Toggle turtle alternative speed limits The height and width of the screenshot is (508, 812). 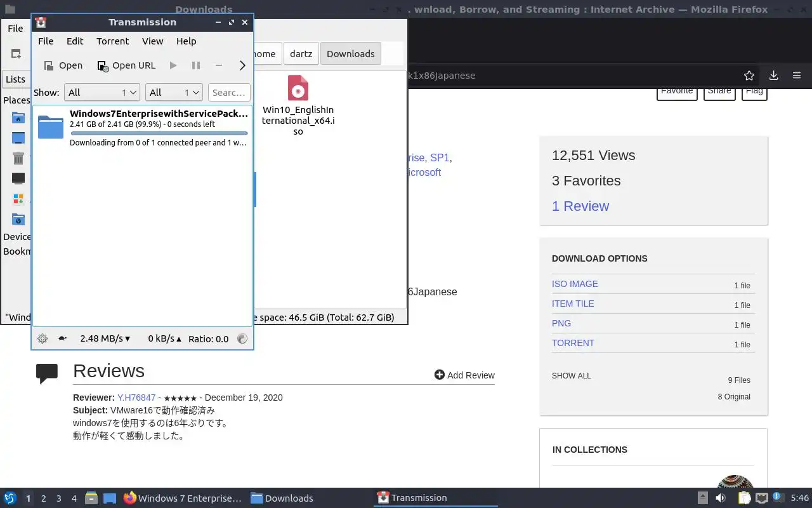click(62, 338)
